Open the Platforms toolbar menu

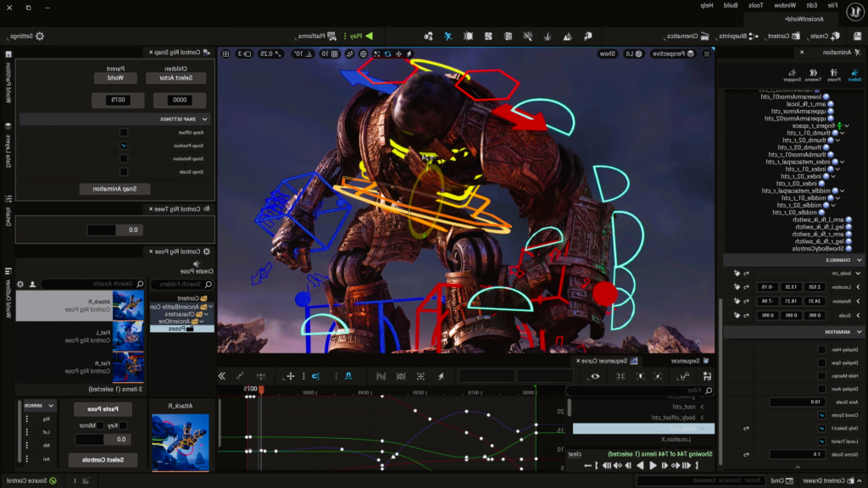click(x=317, y=36)
